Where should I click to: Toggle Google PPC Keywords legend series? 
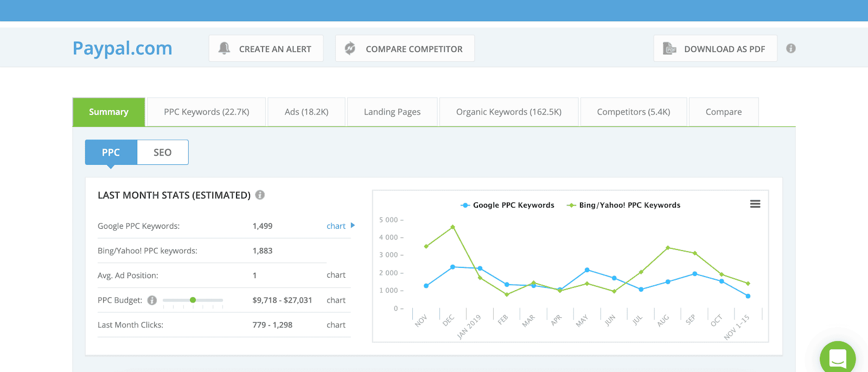508,205
